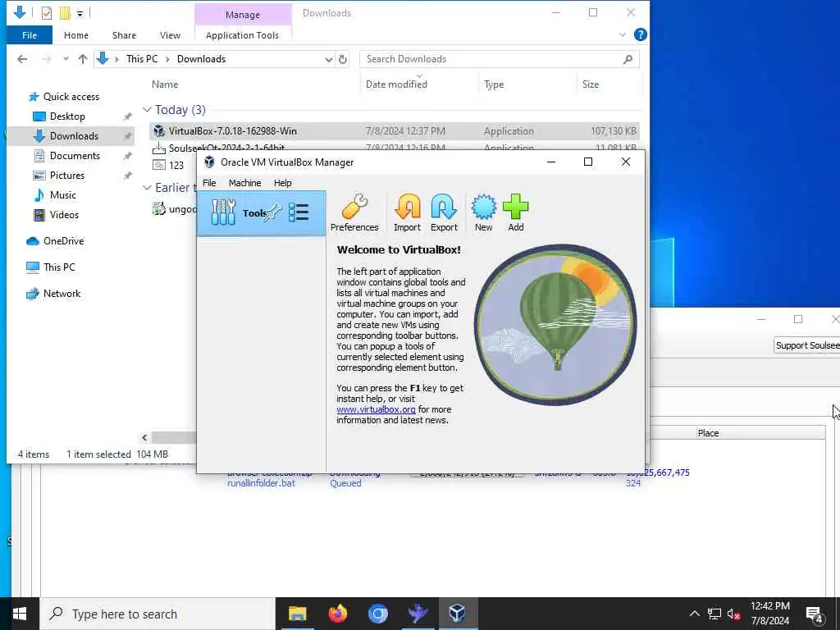Click the Place column header in Soulseek
Image resolution: width=840 pixels, height=630 pixels.
[x=708, y=433]
